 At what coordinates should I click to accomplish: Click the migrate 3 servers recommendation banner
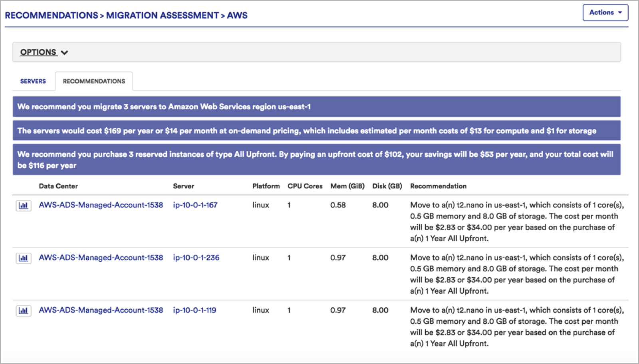pos(317,107)
